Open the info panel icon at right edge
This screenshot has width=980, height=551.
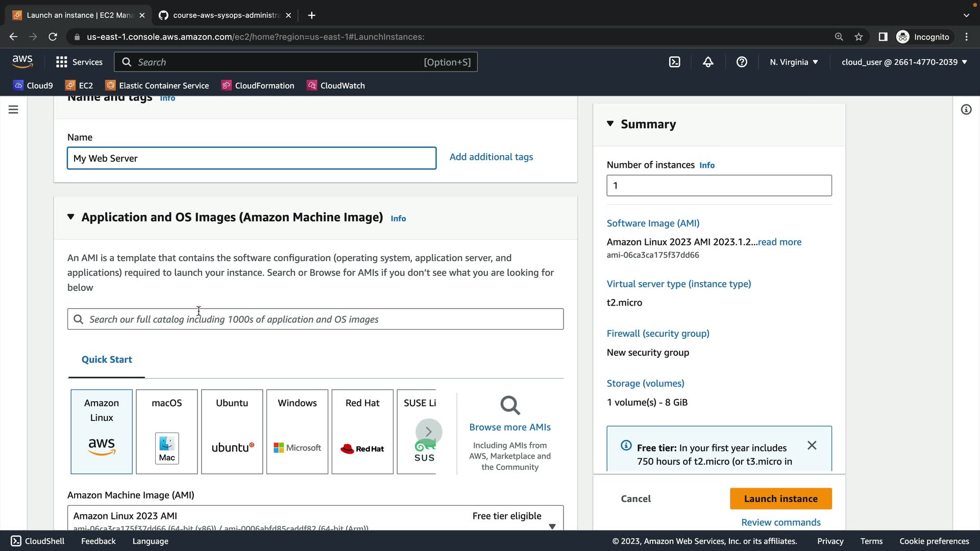tap(966, 110)
